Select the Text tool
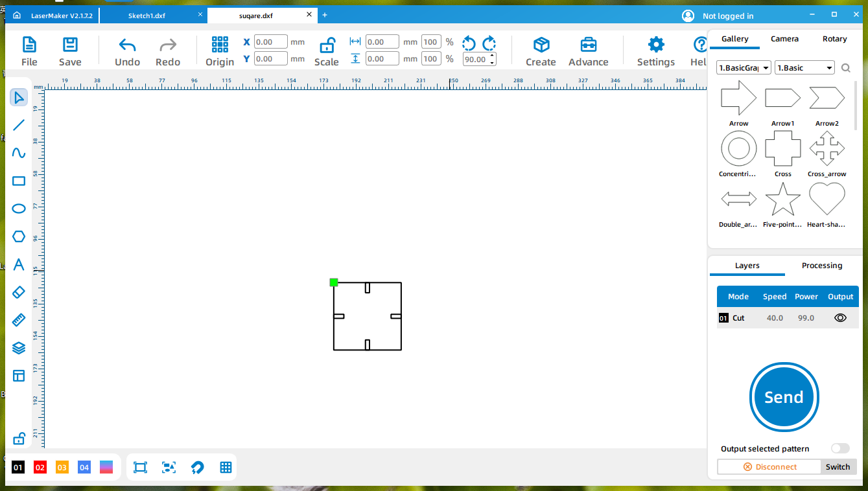Viewport: 868px width, 491px height. (19, 264)
